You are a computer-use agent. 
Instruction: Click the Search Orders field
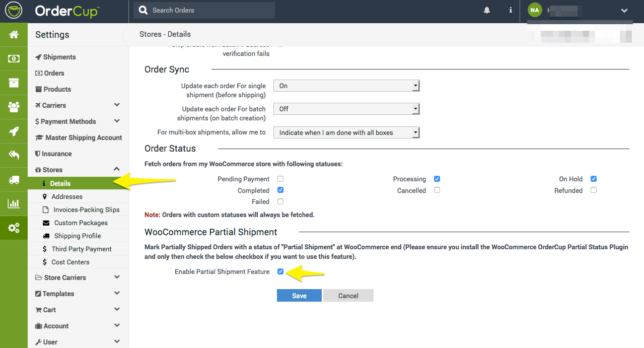204,10
